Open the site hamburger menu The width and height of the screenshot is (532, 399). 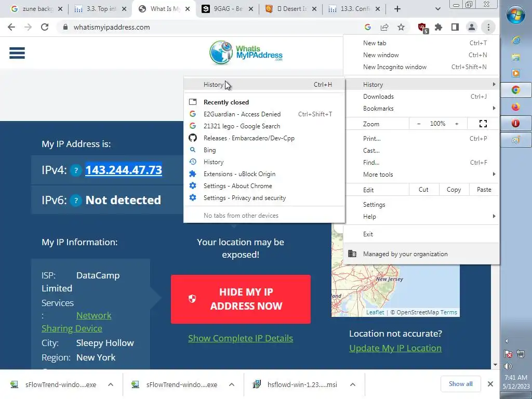pyautogui.click(x=17, y=53)
